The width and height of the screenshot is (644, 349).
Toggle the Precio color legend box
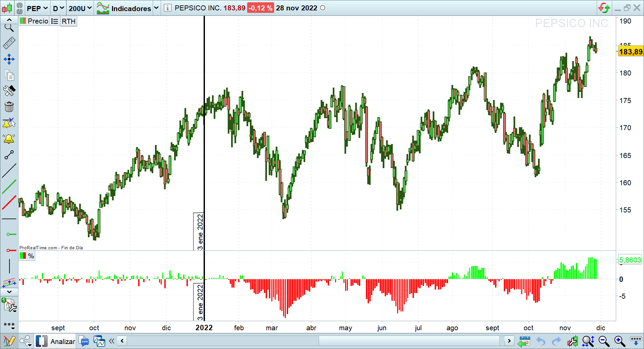[23, 21]
